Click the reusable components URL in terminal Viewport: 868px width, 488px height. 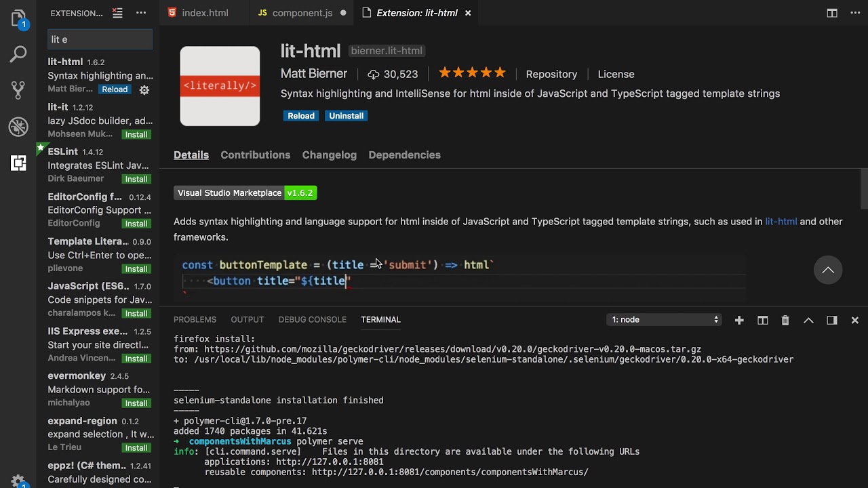coord(450,472)
